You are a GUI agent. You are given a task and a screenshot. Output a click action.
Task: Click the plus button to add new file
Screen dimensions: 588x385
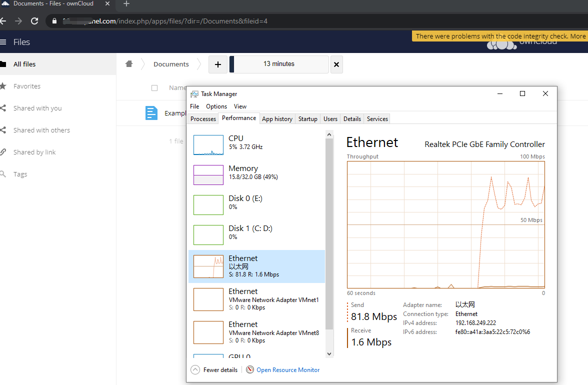217,64
